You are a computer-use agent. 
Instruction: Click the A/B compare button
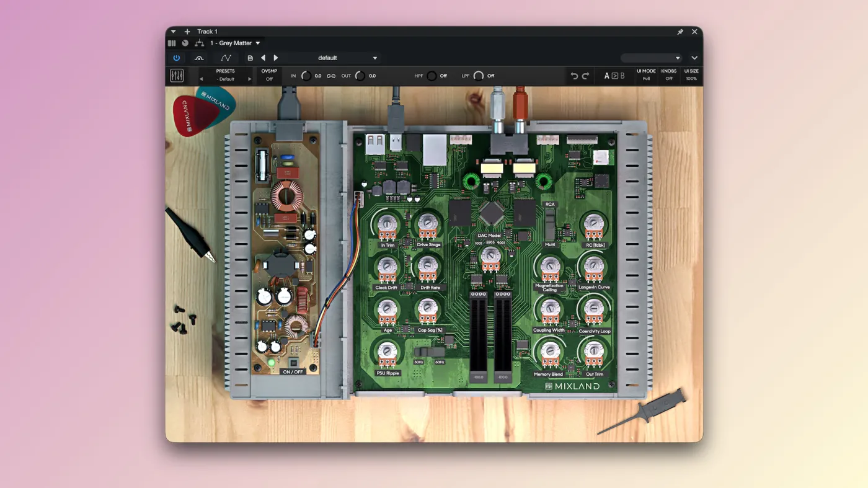point(614,76)
